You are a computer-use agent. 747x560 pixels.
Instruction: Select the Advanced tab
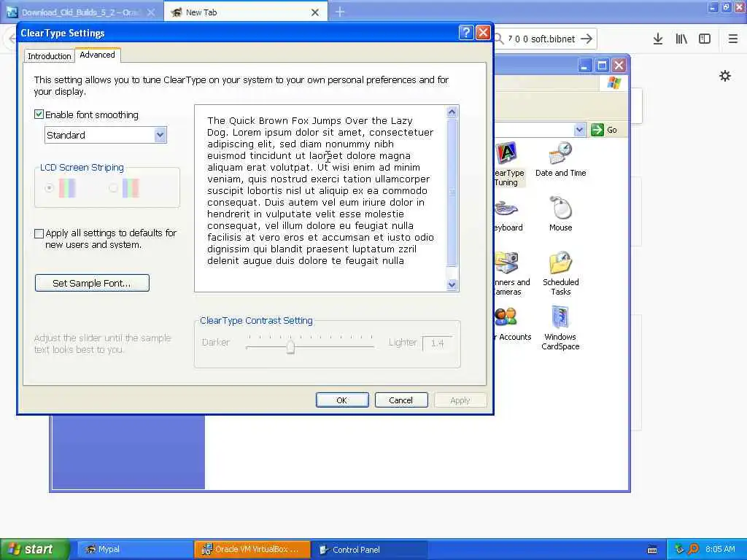click(x=97, y=55)
